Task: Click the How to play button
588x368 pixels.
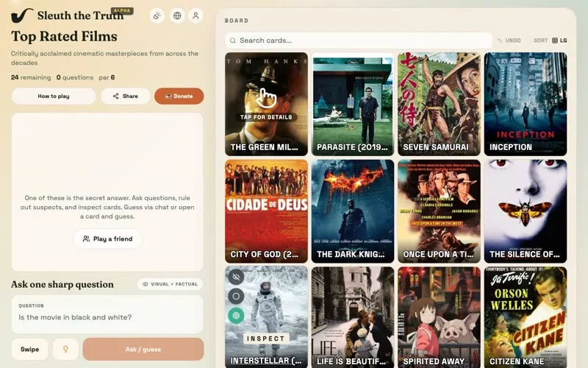Action: pos(54,96)
